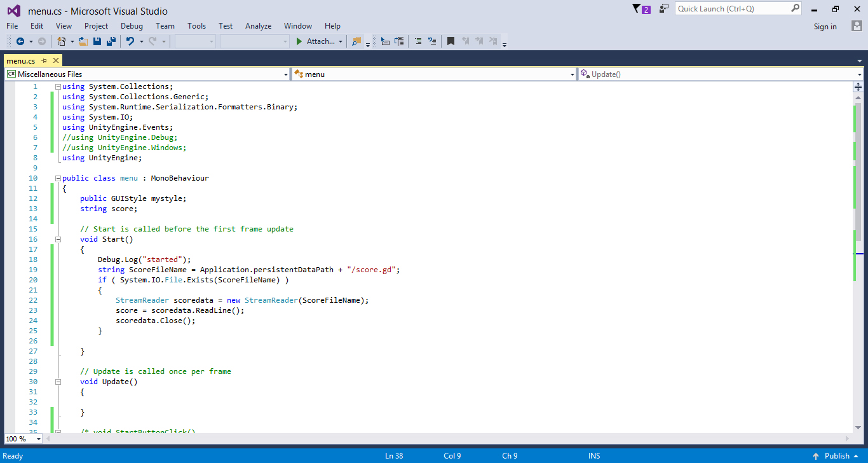This screenshot has height=463, width=868.
Task: Click the Attach... debug button
Action: [315, 41]
